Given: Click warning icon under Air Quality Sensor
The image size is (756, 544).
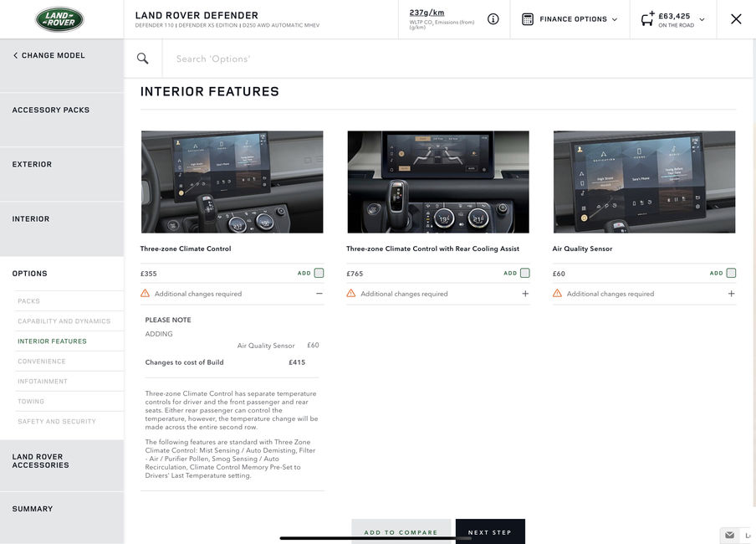Looking at the screenshot, I should (557, 294).
